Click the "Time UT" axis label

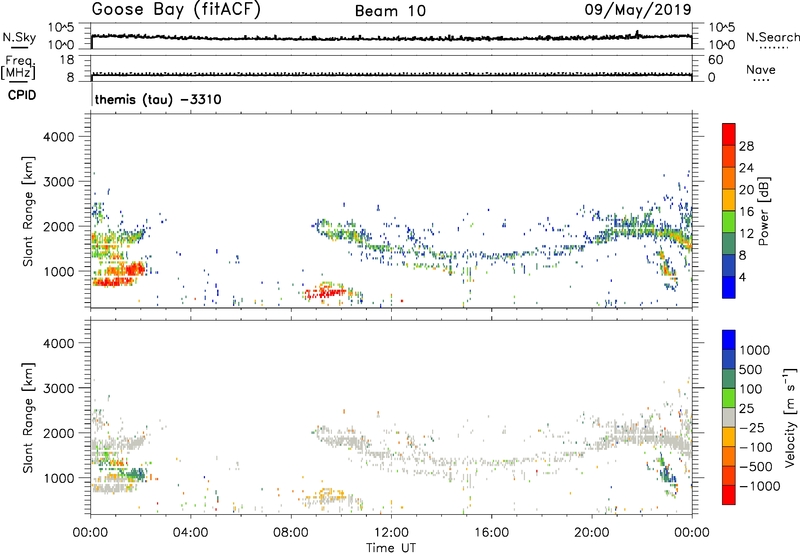point(391,548)
